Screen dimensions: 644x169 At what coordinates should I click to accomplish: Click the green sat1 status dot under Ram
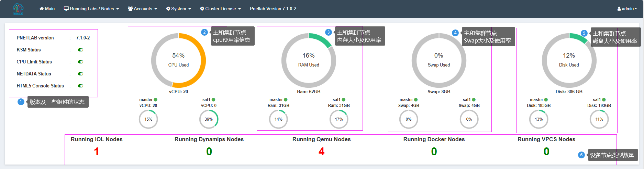click(x=344, y=100)
